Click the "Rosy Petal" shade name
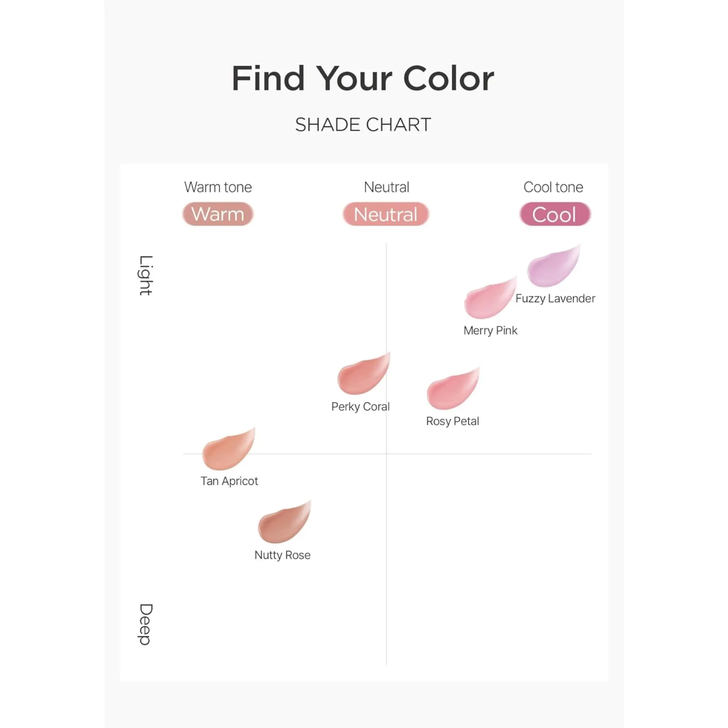This screenshot has height=728, width=728. pos(452,421)
